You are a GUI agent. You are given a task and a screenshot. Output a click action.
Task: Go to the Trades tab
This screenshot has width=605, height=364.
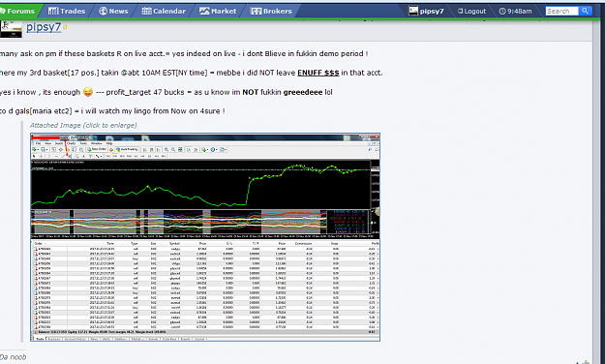(67, 12)
